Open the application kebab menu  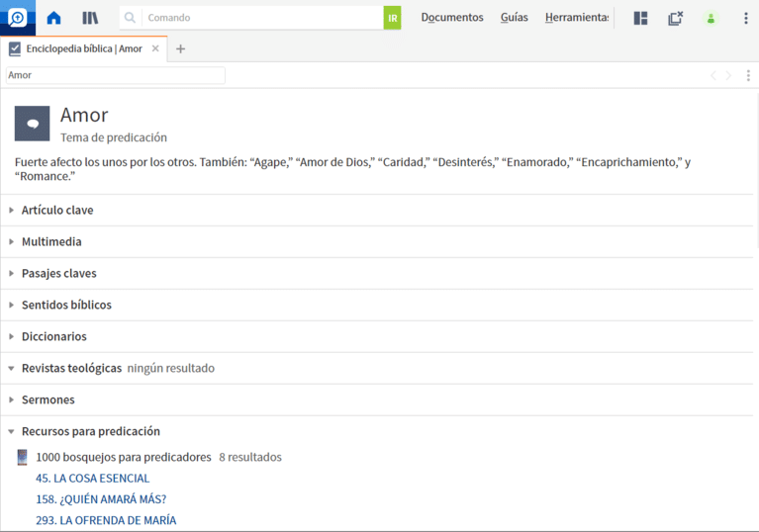[745, 18]
